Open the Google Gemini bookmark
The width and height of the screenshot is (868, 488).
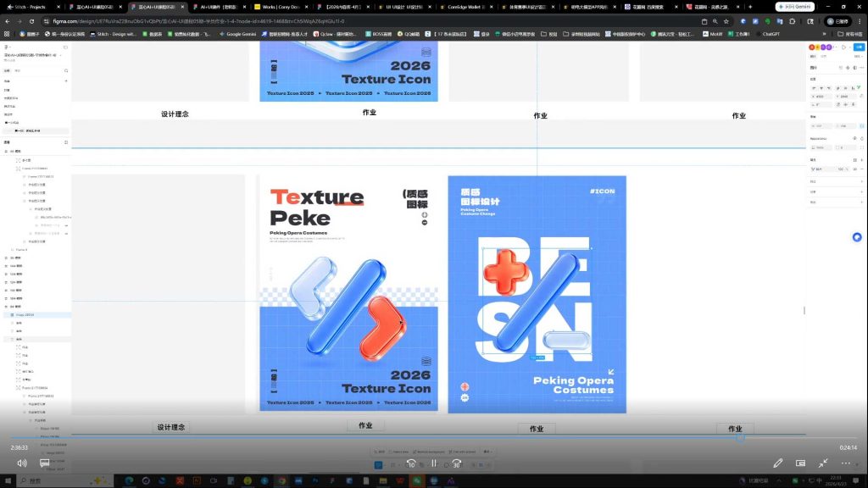tap(237, 34)
